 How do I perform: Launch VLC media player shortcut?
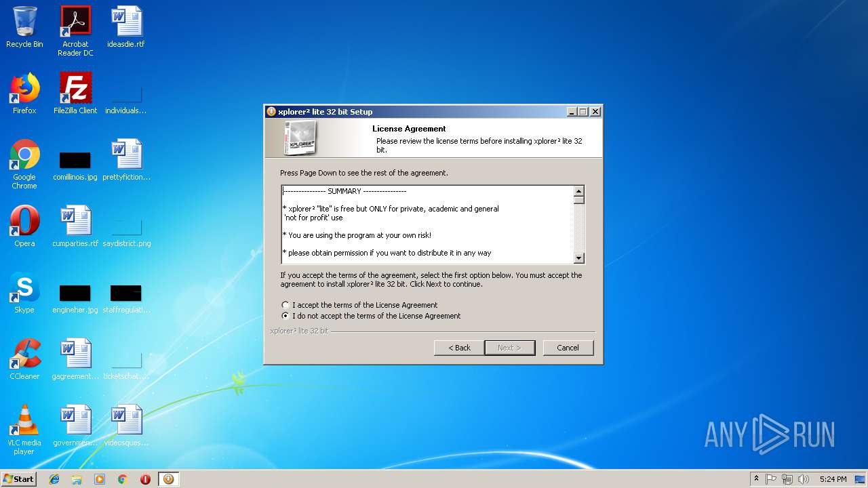pos(24,430)
